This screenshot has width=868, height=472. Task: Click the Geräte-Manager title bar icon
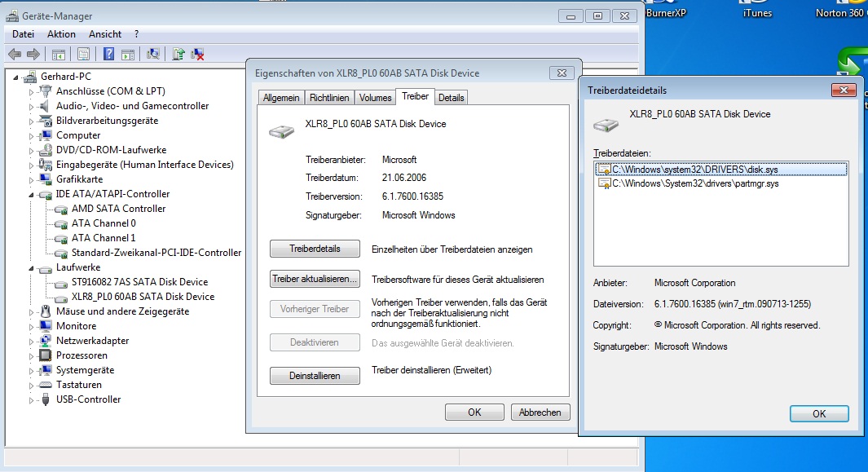(x=12, y=16)
